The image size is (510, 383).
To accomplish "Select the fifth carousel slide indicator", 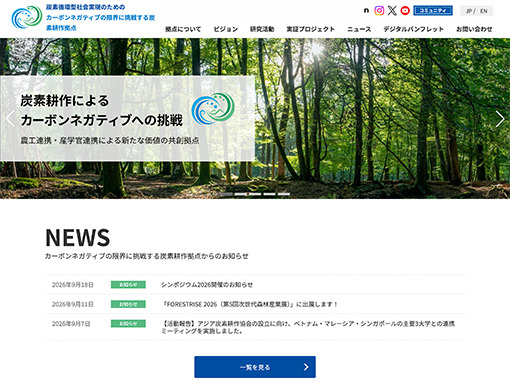I will (284, 194).
